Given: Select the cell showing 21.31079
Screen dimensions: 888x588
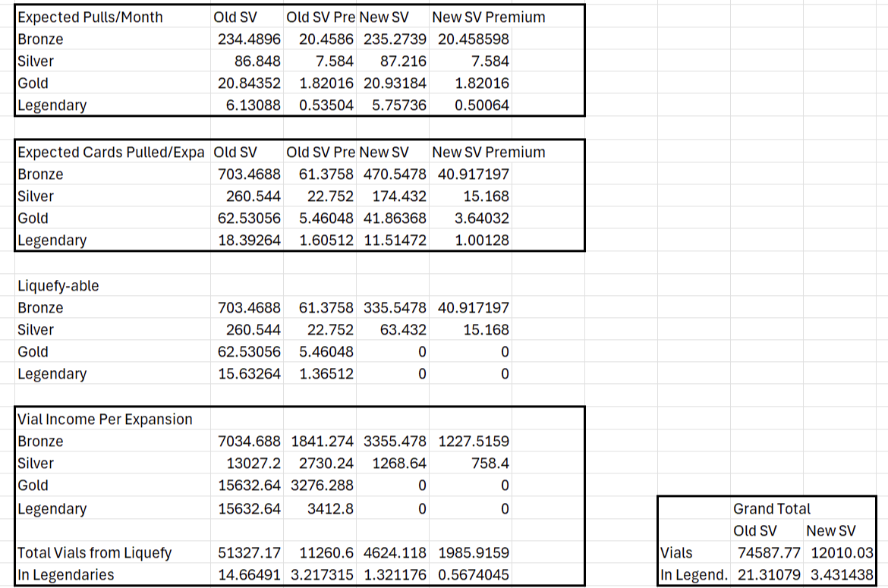Looking at the screenshot, I should point(767,575).
